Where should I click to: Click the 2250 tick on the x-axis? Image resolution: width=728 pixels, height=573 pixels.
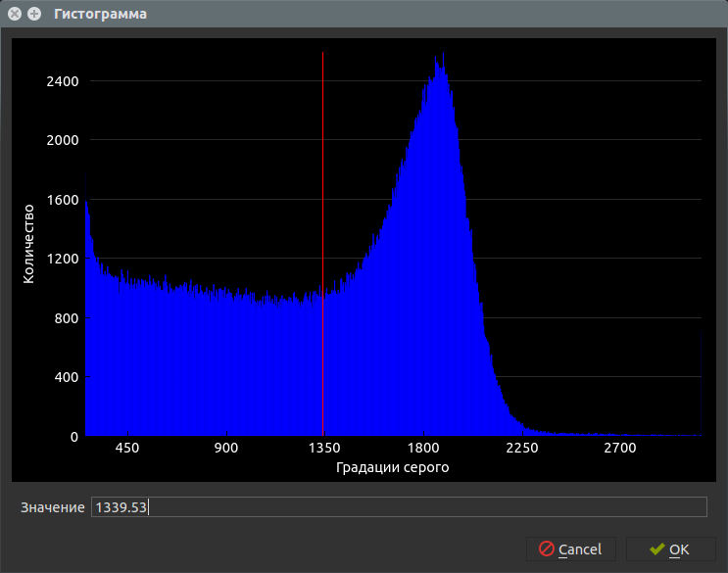click(x=521, y=449)
